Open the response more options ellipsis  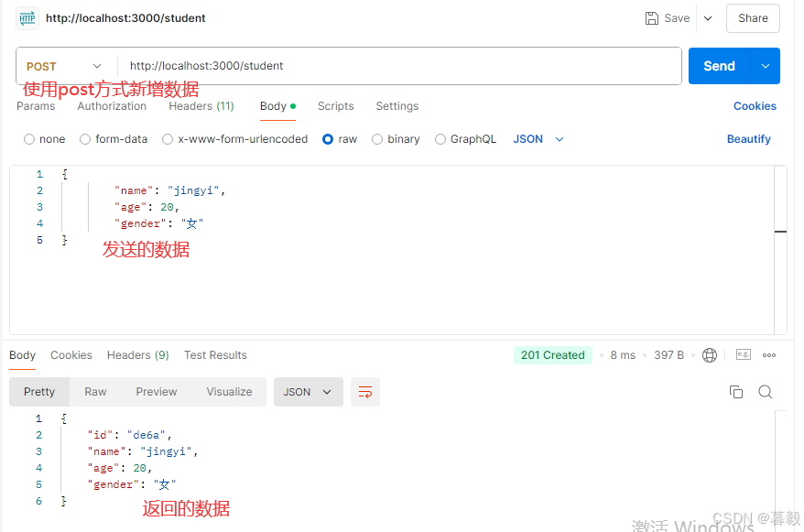pos(768,355)
